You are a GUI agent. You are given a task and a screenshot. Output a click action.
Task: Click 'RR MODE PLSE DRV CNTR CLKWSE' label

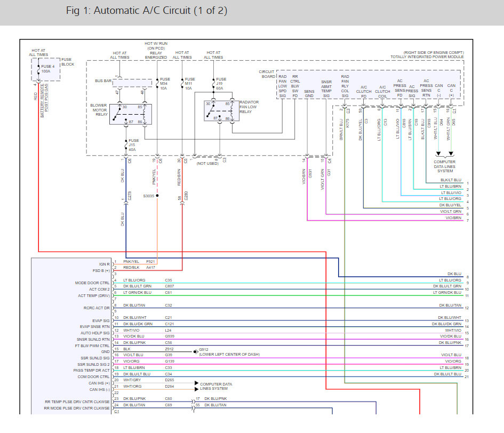tap(77, 408)
